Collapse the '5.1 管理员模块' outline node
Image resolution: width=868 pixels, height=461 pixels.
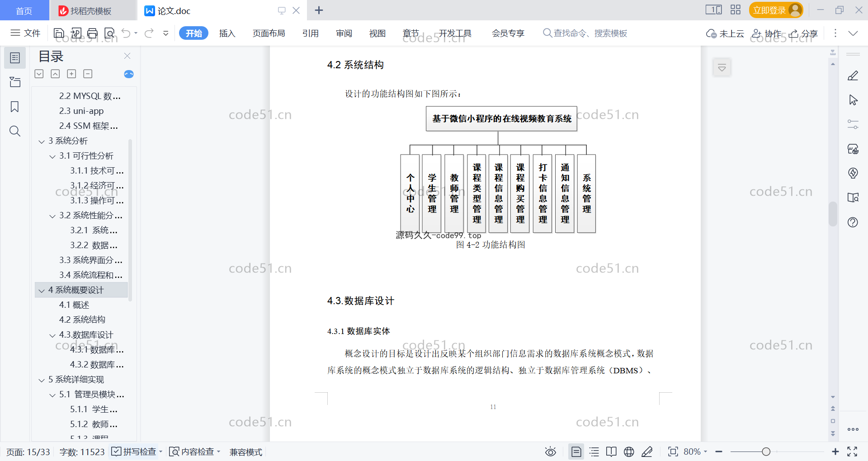[52, 395]
